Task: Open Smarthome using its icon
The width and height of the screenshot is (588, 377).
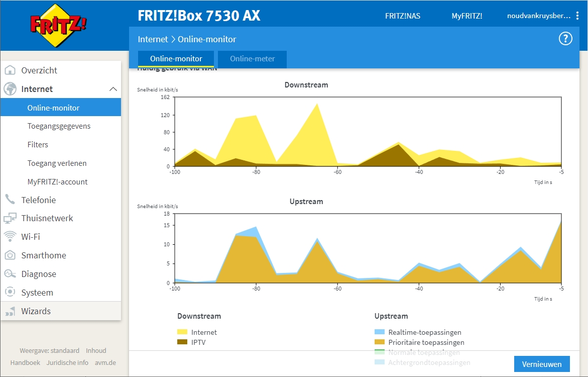Action: point(10,255)
